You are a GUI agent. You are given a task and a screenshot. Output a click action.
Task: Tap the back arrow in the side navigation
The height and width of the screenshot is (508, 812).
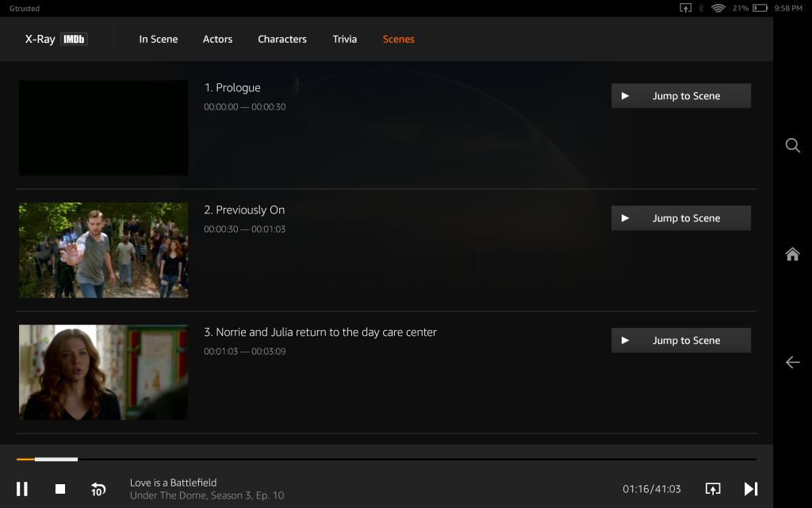tap(793, 362)
